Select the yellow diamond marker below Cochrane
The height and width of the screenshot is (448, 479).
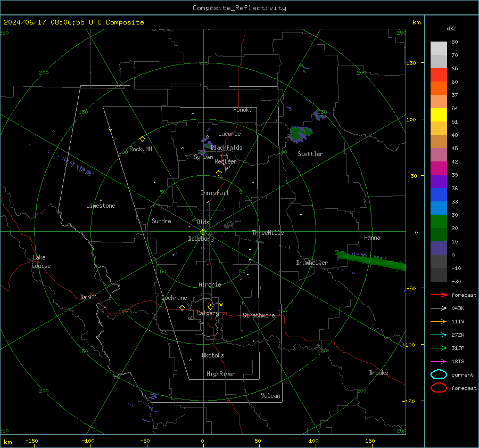(x=183, y=307)
